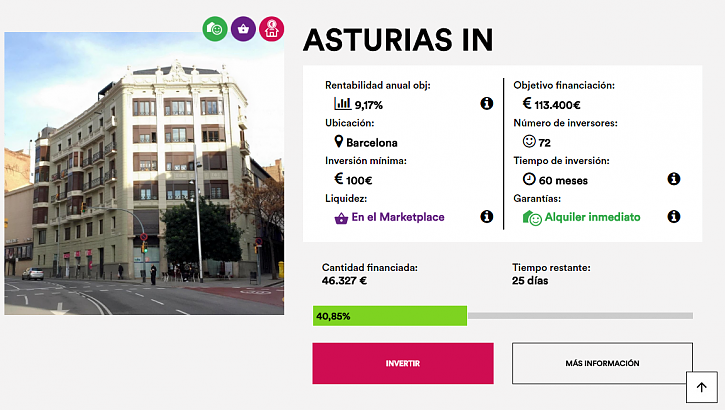Open info tooltip next to Liquidez
Viewport: 725px width, 410px height.
tap(487, 216)
